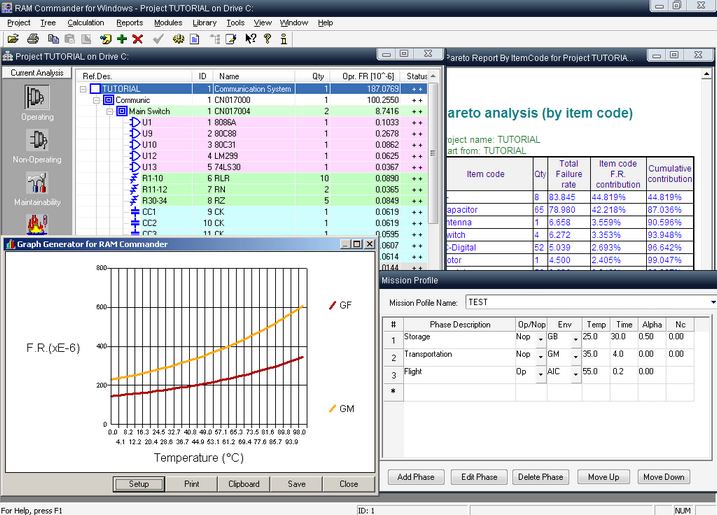Click the Main Switch block icon

tap(122, 111)
